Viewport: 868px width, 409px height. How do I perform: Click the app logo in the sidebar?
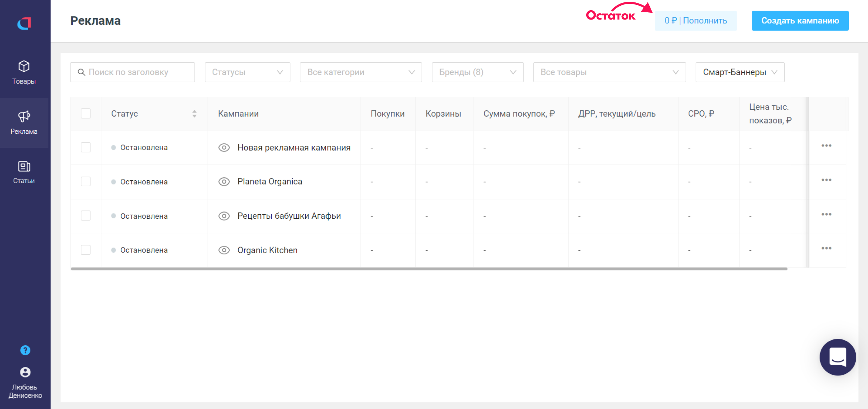[24, 23]
